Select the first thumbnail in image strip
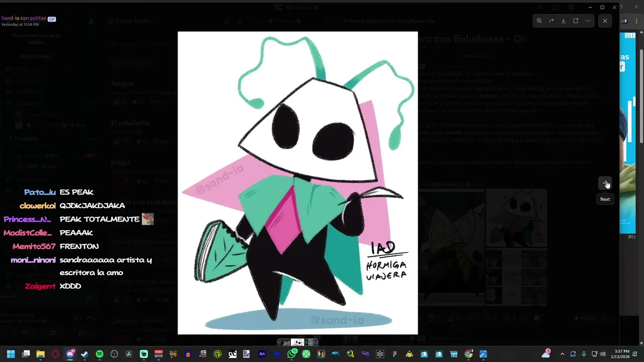The width and height of the screenshot is (644, 362). pyautogui.click(x=283, y=342)
